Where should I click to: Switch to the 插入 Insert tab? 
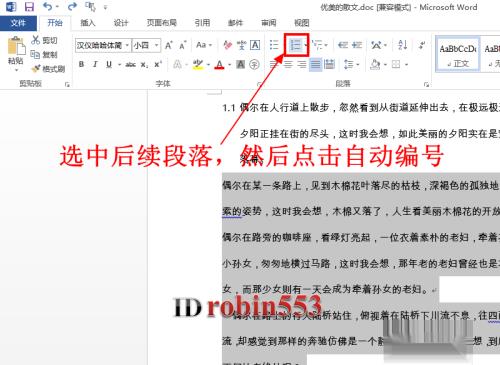click(x=88, y=23)
